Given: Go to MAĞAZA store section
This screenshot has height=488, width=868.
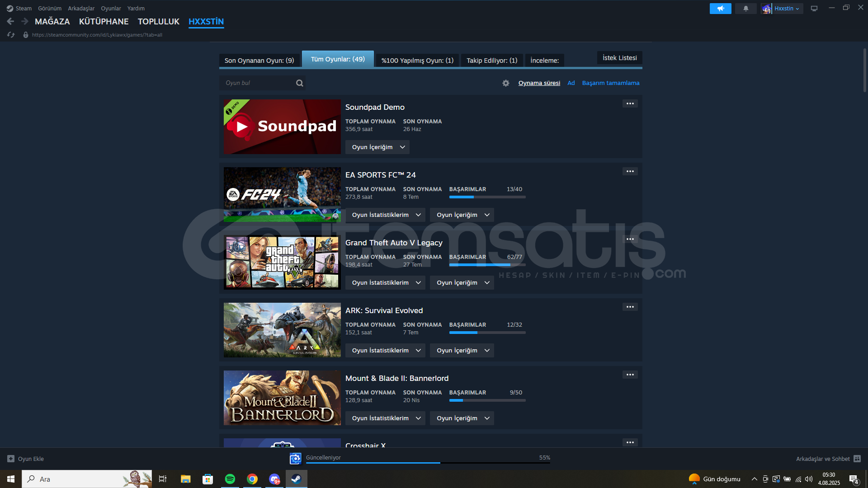Looking at the screenshot, I should point(52,21).
